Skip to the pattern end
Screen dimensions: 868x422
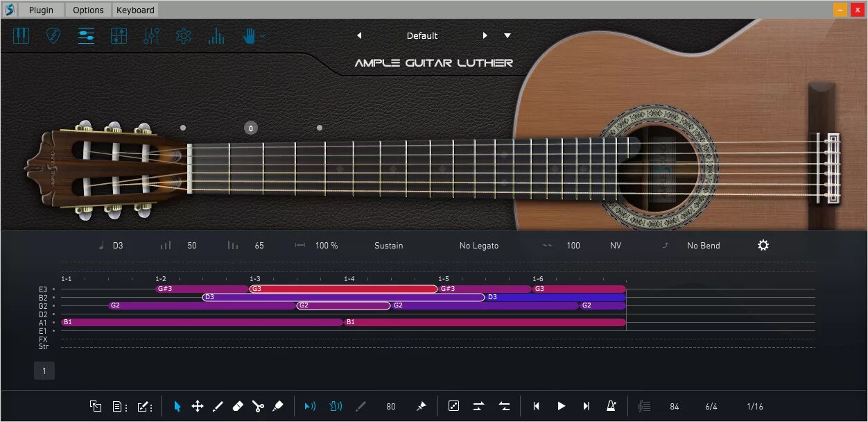(587, 407)
